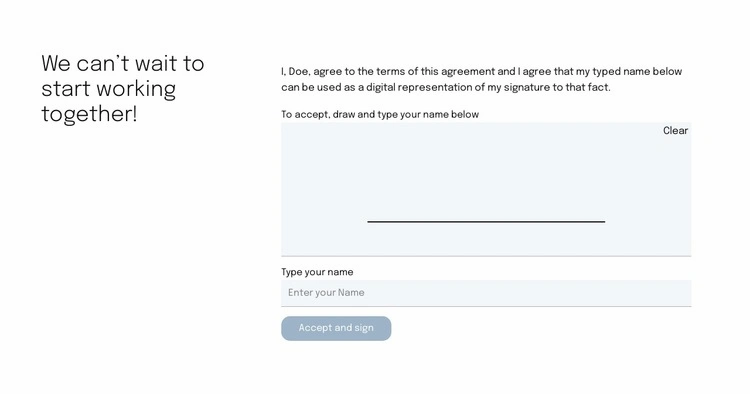Screen dimensions: 750x394
Task: Click the Accept and sign button
Action: [336, 328]
